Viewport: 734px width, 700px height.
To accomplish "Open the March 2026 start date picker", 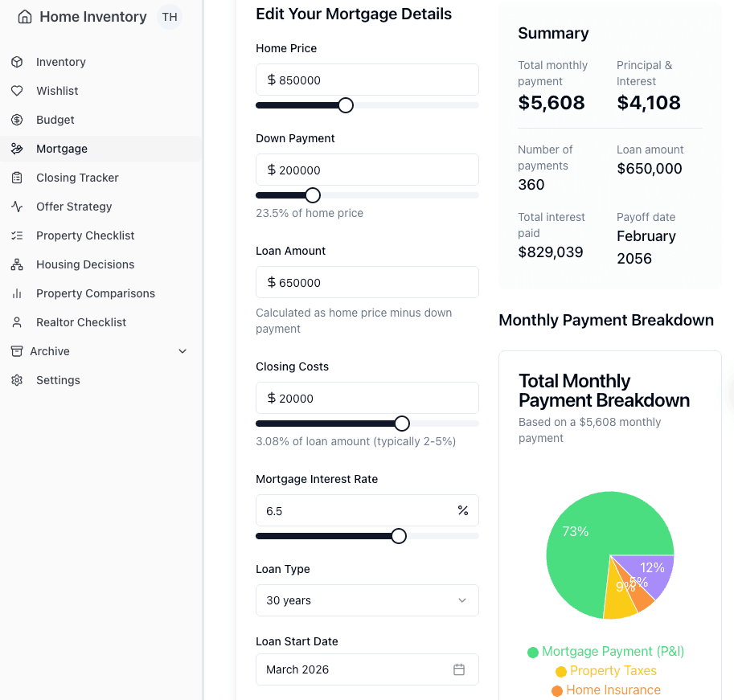I will 354,669.
